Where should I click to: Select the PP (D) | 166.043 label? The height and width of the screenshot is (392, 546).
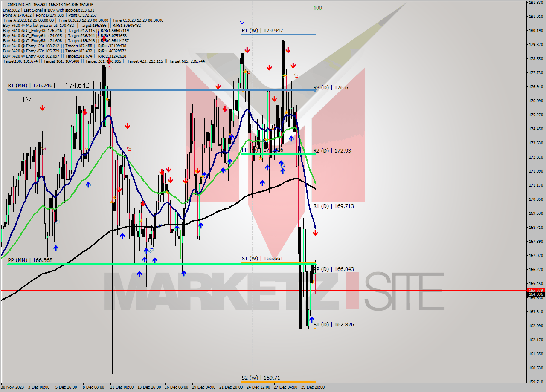334,269
